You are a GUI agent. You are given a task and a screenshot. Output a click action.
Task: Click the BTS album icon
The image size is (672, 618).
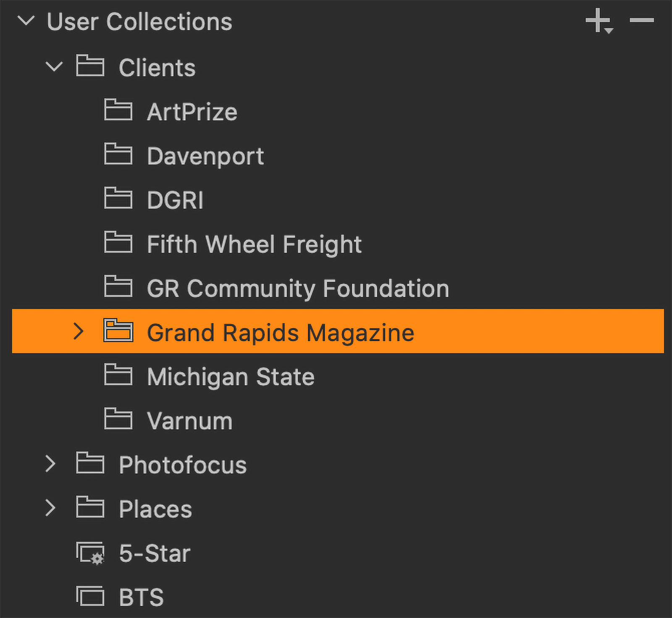90,597
